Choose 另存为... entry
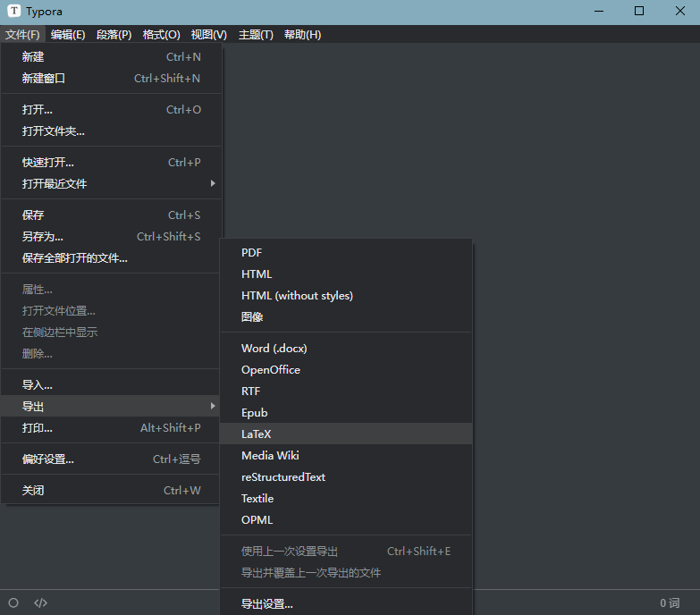Screen dimensions: 700x615 (x=111, y=237)
